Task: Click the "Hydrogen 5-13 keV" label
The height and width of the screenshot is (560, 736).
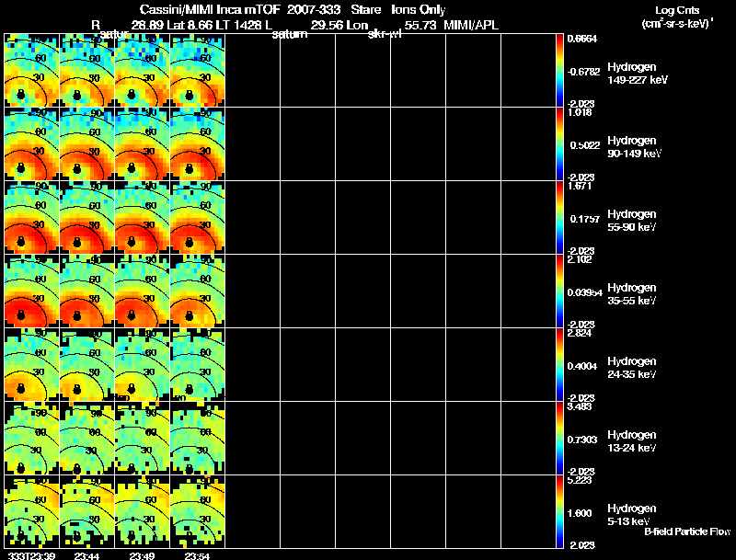Action: [632, 515]
